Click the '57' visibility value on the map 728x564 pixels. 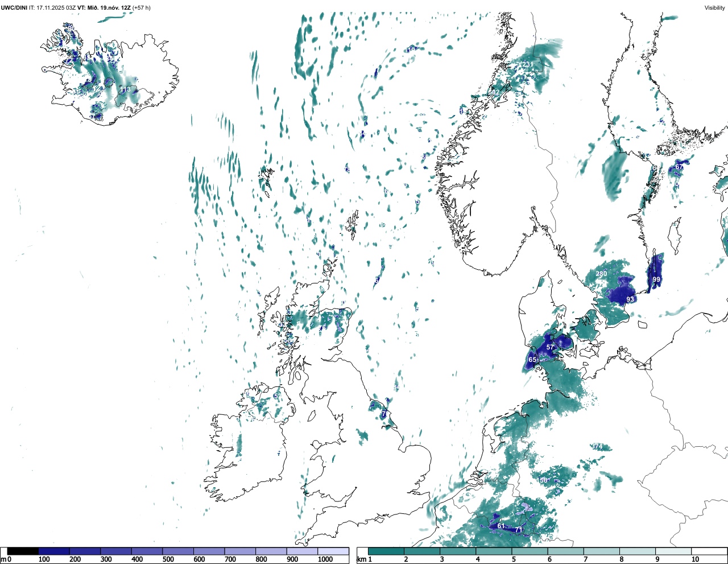pyautogui.click(x=550, y=347)
